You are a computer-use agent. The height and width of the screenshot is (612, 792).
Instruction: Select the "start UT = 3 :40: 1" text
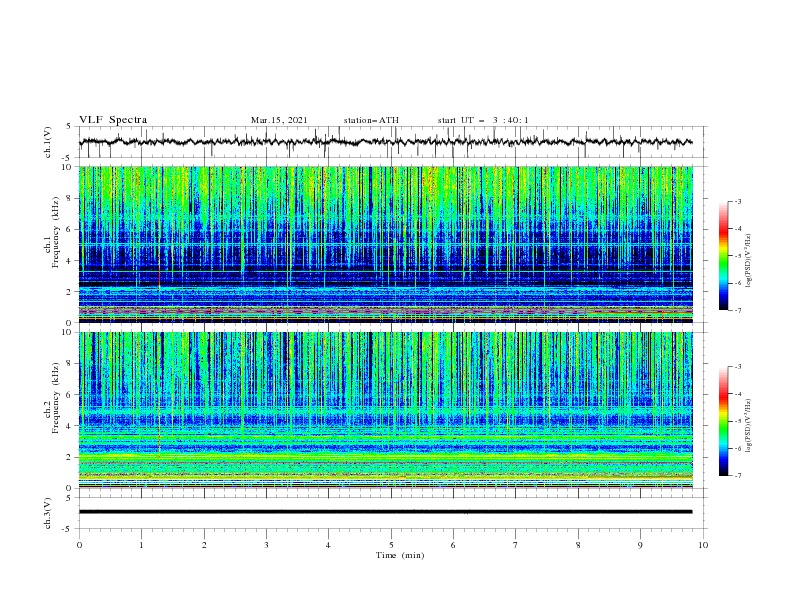[x=483, y=120]
